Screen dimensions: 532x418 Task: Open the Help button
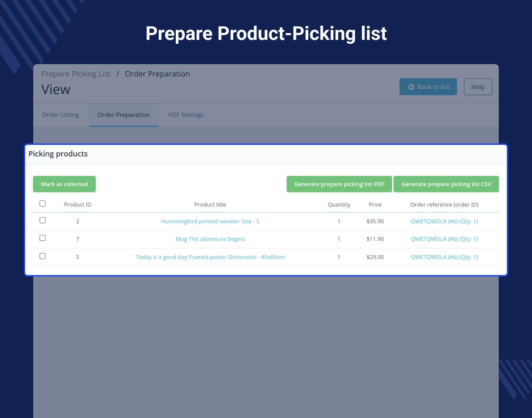(x=478, y=87)
